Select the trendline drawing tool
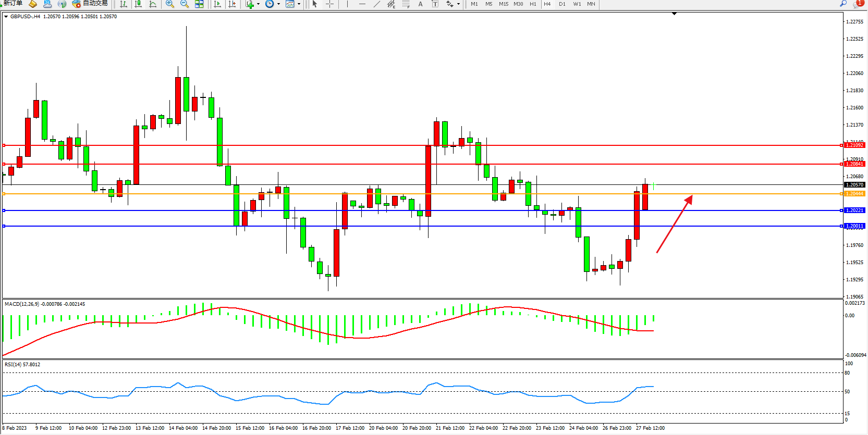The image size is (868, 435). pos(376,4)
